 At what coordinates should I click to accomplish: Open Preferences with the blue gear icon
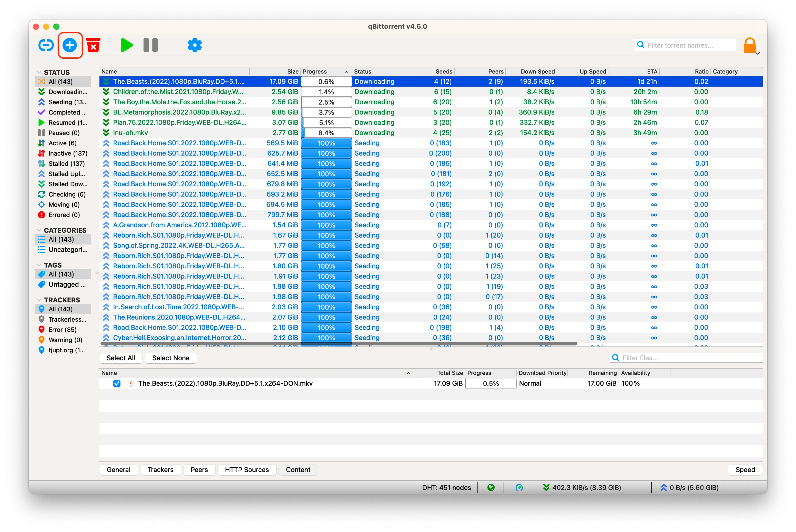pyautogui.click(x=195, y=45)
